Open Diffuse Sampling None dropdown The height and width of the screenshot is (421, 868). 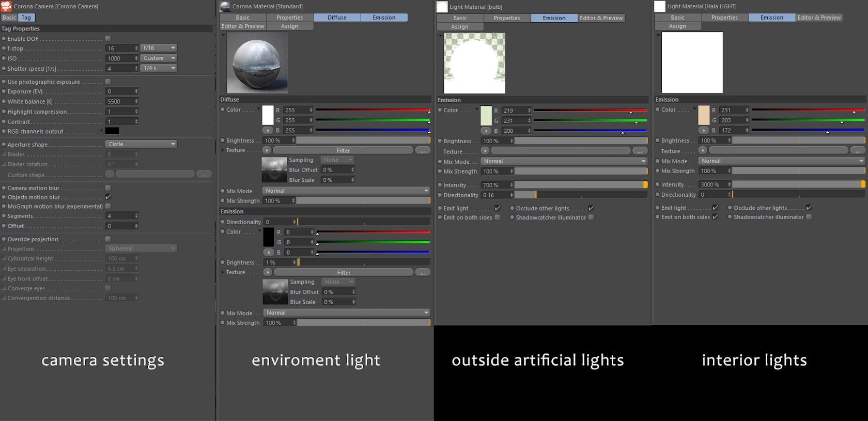point(337,160)
